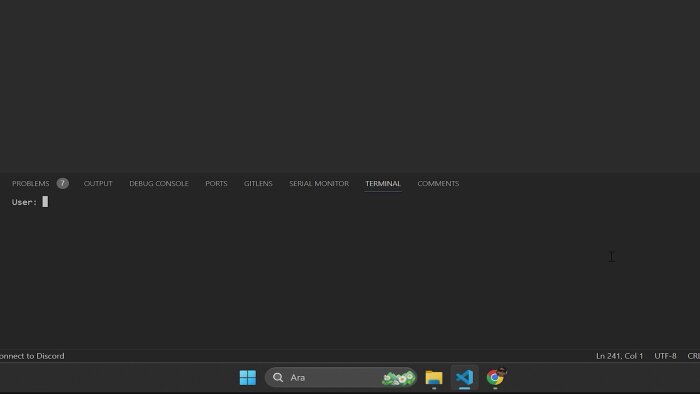Change the UTF-8 file encoding

(x=665, y=356)
